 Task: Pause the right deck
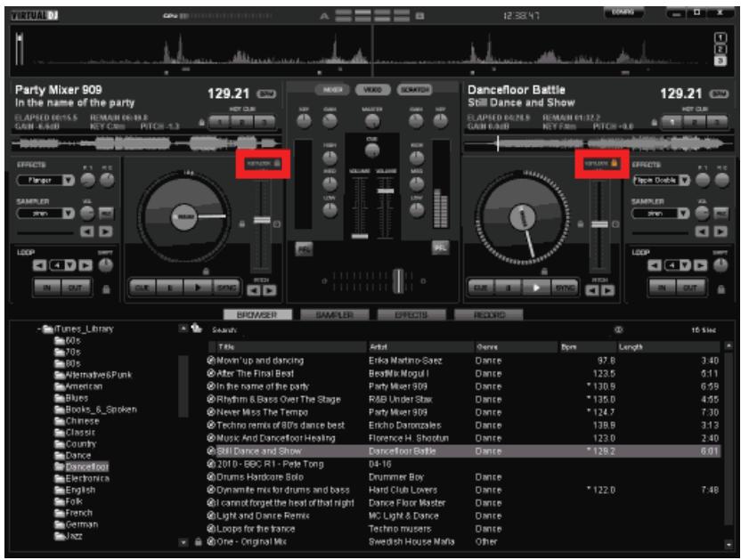[x=509, y=288]
